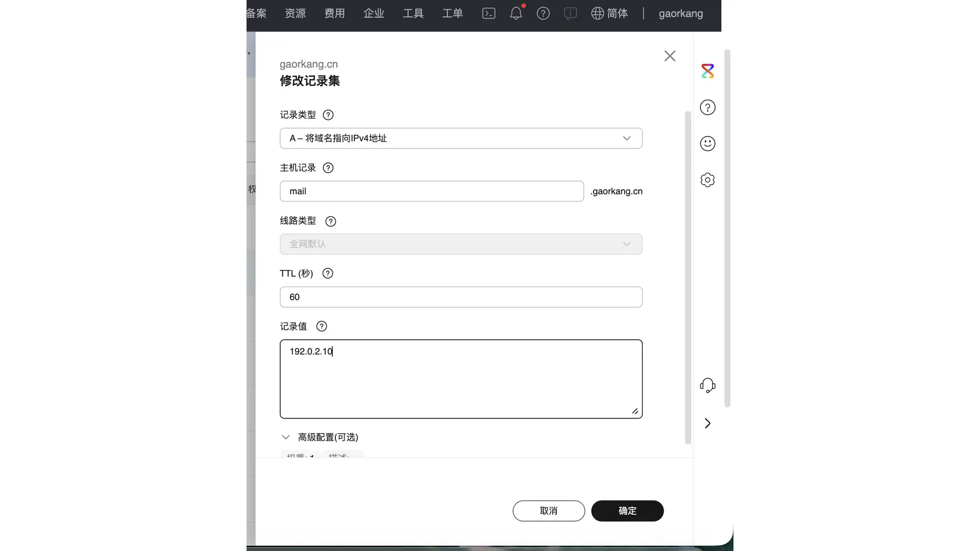Click the customer service headset icon
980x551 pixels.
coord(707,385)
